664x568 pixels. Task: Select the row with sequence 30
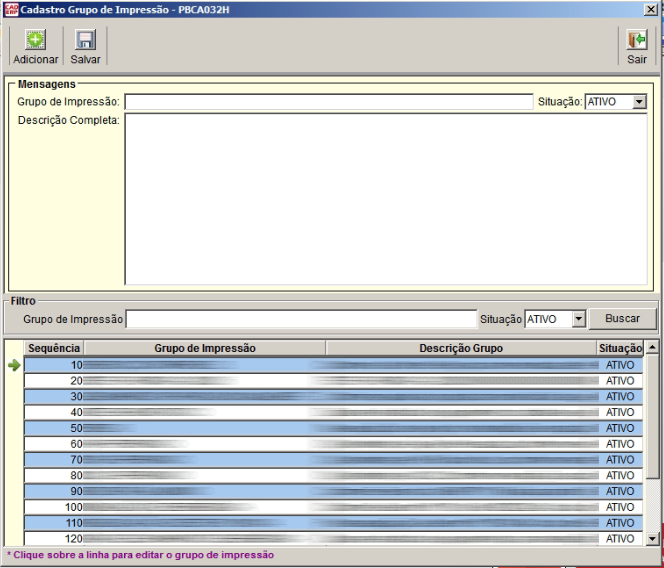coord(333,396)
